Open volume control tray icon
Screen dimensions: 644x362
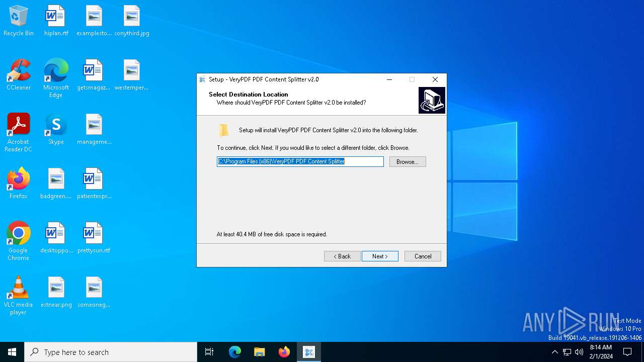click(579, 352)
